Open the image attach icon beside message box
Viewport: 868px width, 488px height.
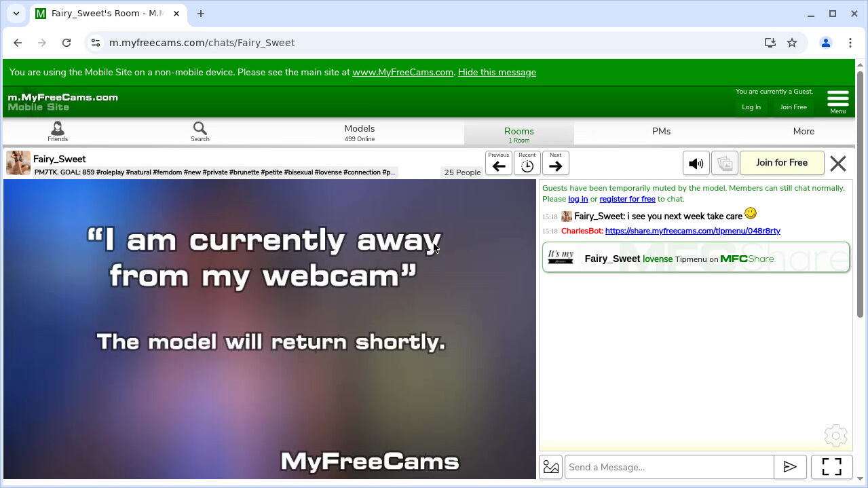[551, 467]
